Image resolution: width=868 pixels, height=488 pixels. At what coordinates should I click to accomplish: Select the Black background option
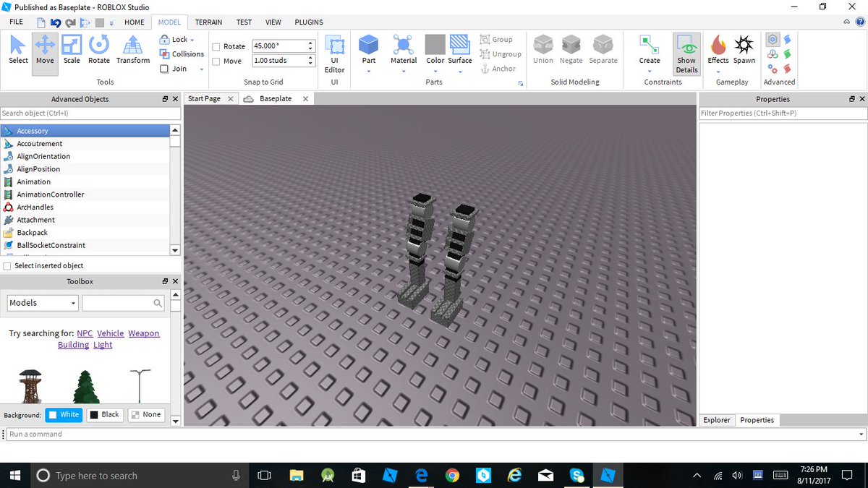104,415
